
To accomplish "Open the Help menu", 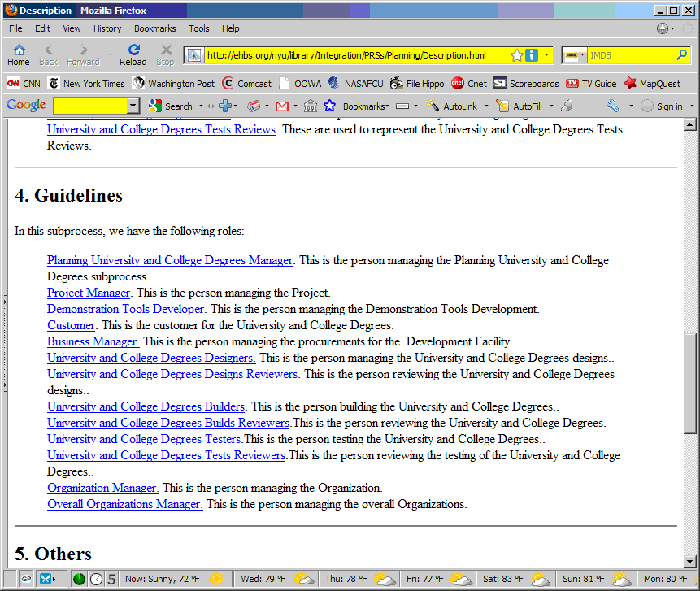I will 230,28.
